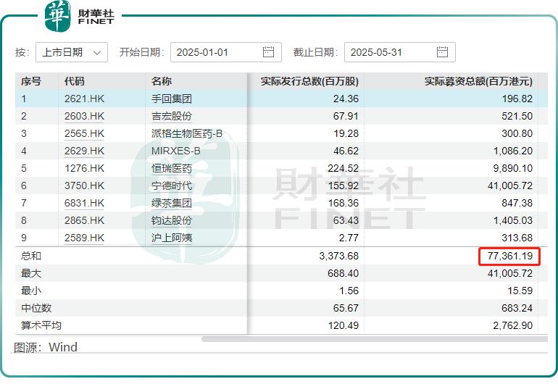Open stock code 3750.HK link
The width and height of the screenshot is (558, 392).
coord(84,185)
